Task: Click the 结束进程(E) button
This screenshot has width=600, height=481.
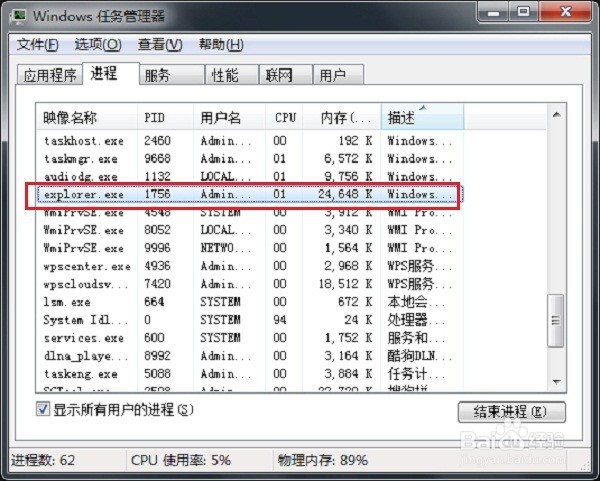Action: tap(511, 412)
